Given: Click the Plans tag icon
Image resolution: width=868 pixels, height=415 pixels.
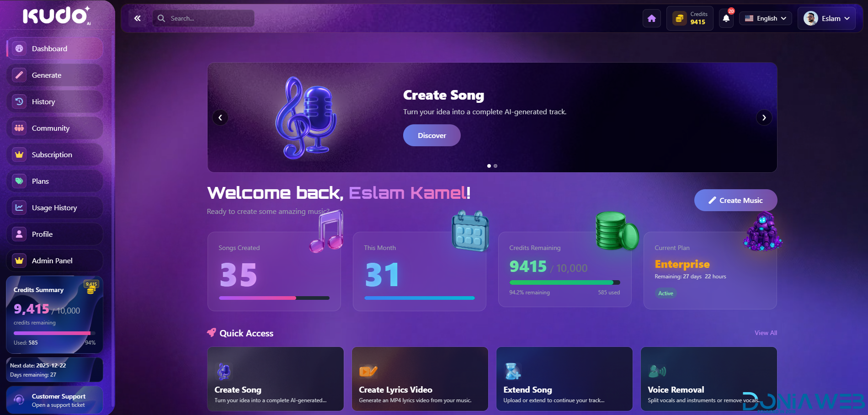Looking at the screenshot, I should 19,181.
